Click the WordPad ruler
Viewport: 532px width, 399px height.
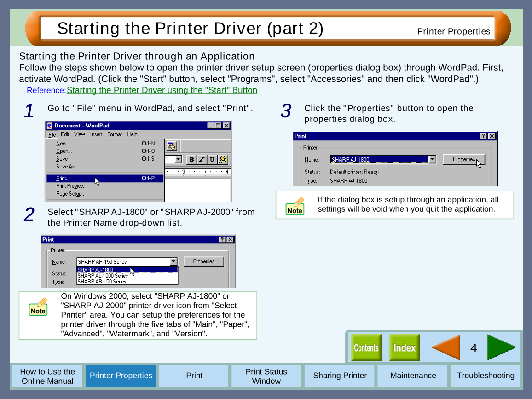click(x=198, y=172)
